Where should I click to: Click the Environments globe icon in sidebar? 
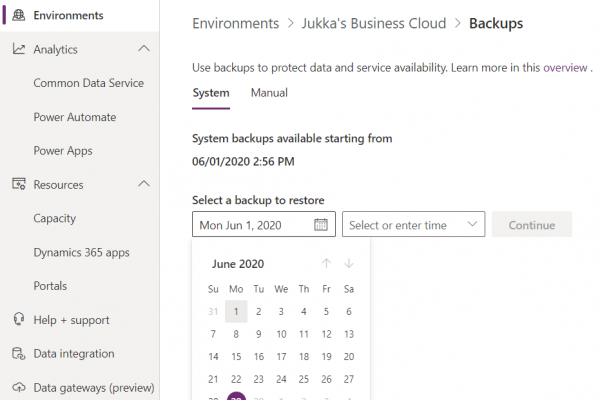19,15
